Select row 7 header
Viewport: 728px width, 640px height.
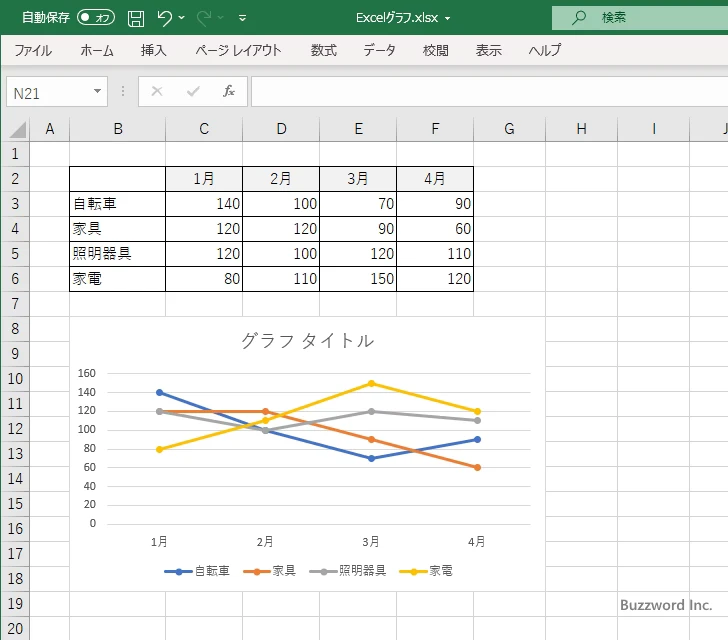[x=15, y=304]
